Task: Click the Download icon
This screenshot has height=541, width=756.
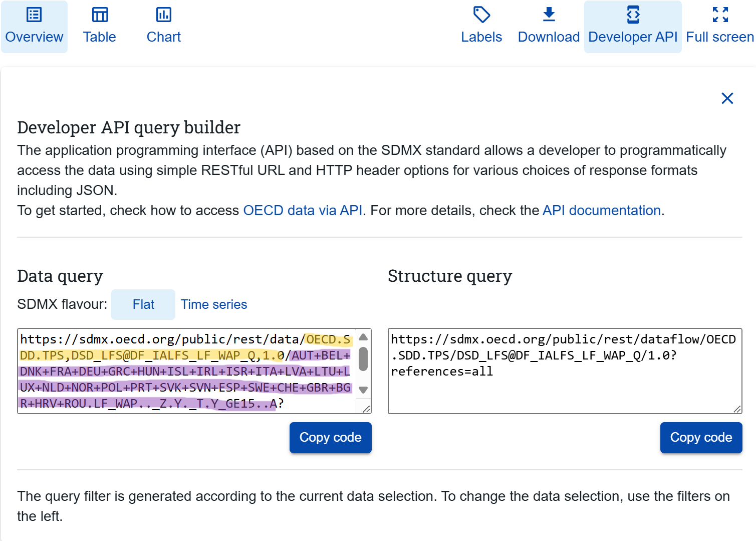Action: (x=549, y=15)
